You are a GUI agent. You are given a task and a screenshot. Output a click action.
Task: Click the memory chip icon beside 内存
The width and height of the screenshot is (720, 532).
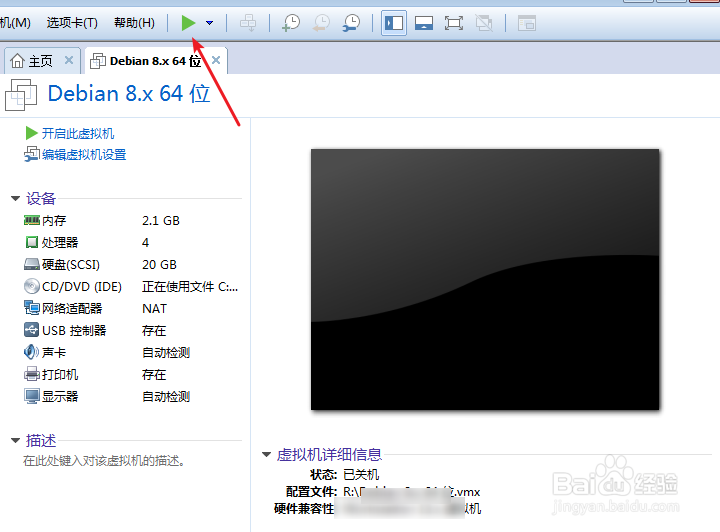coord(32,221)
